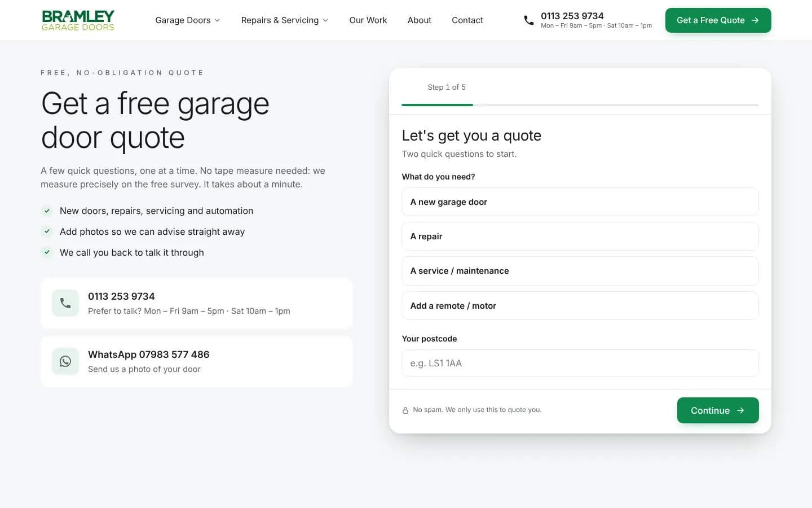Click the phone icon in the call card
This screenshot has width=812, height=508.
coord(65,303)
